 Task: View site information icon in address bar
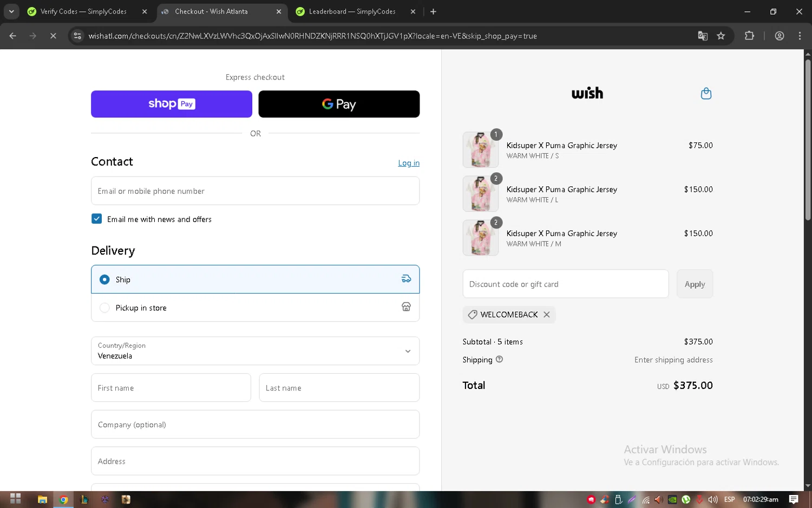[77, 36]
